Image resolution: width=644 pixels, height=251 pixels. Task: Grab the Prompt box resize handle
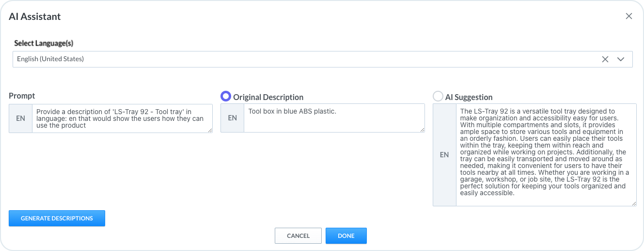[x=210, y=130]
